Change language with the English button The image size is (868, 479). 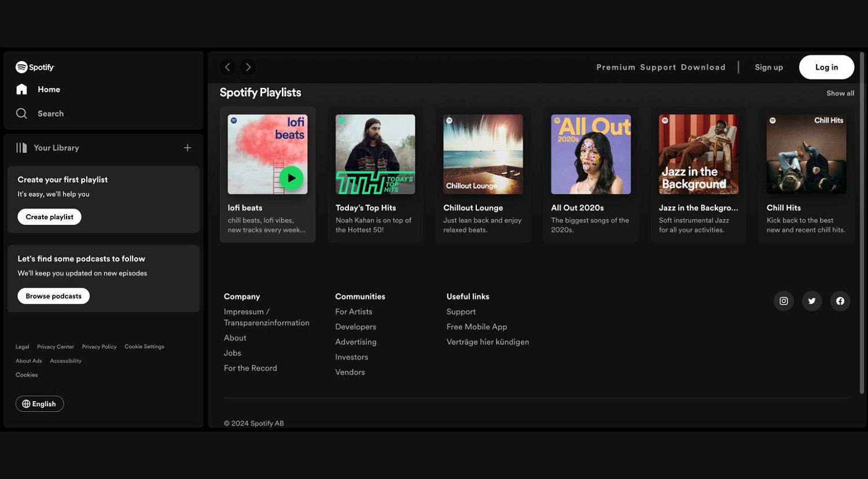39,404
